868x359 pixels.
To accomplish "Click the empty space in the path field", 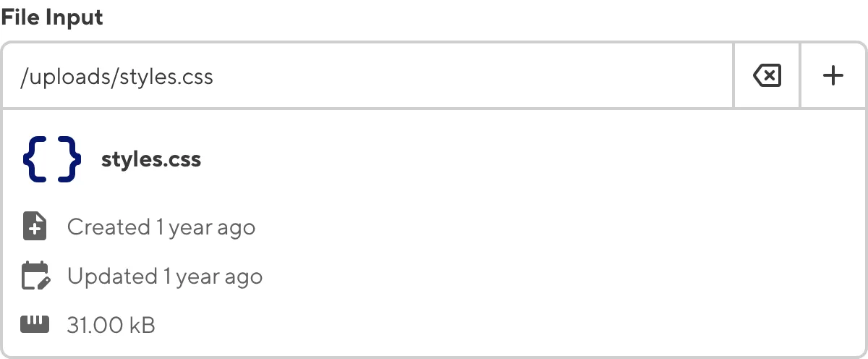I will [470, 76].
